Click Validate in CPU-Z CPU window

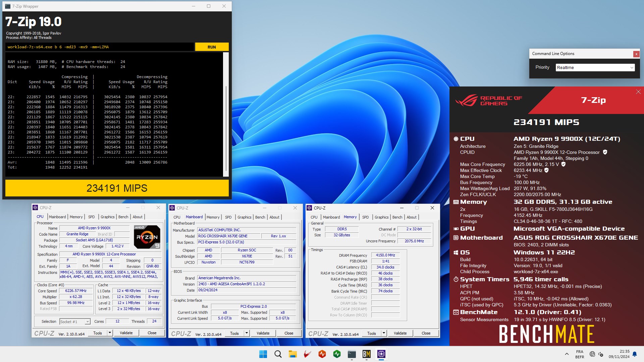(x=126, y=333)
